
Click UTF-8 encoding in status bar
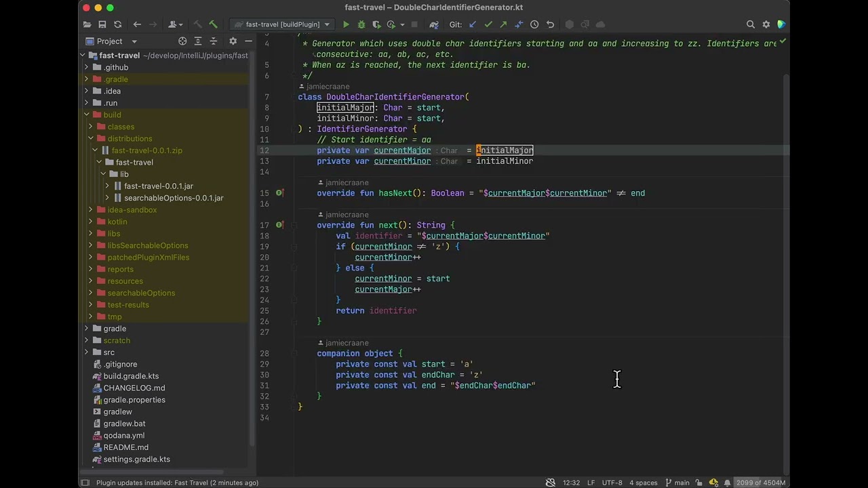click(x=612, y=483)
